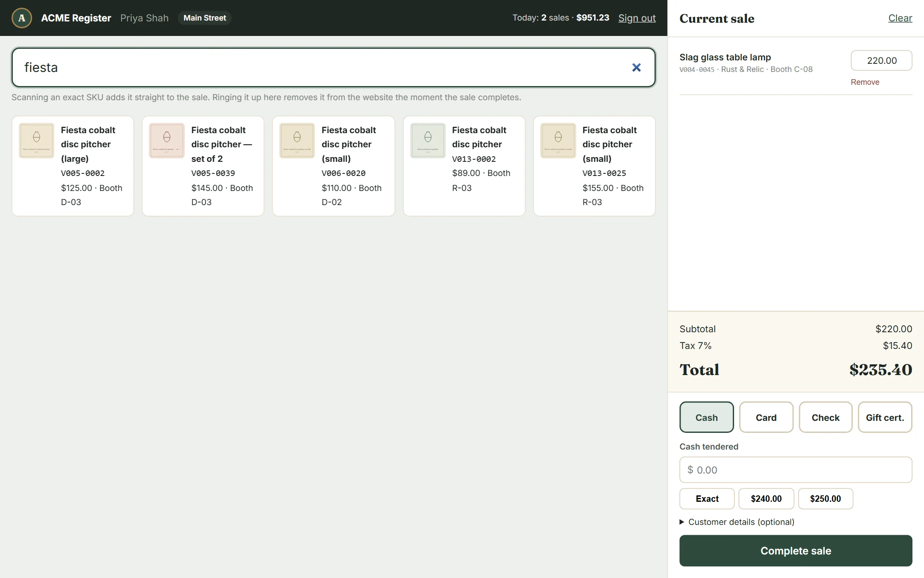Select Cash payment method

(706, 417)
